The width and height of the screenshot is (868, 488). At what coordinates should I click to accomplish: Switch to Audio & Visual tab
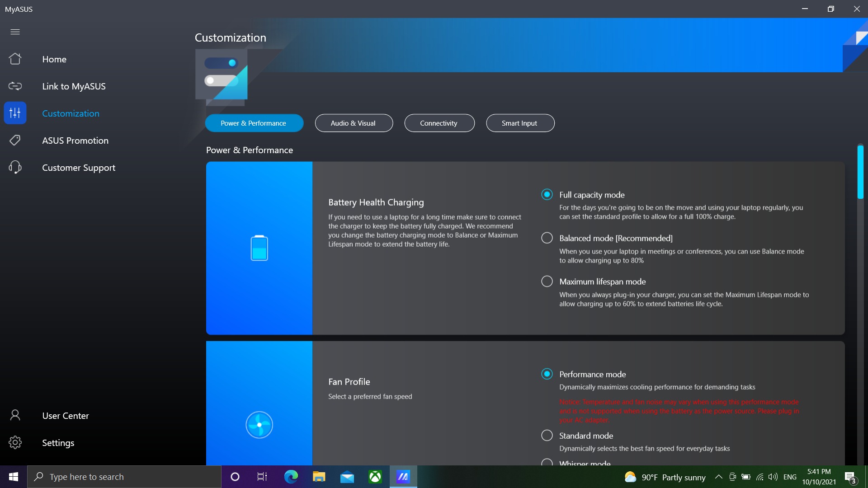click(354, 123)
